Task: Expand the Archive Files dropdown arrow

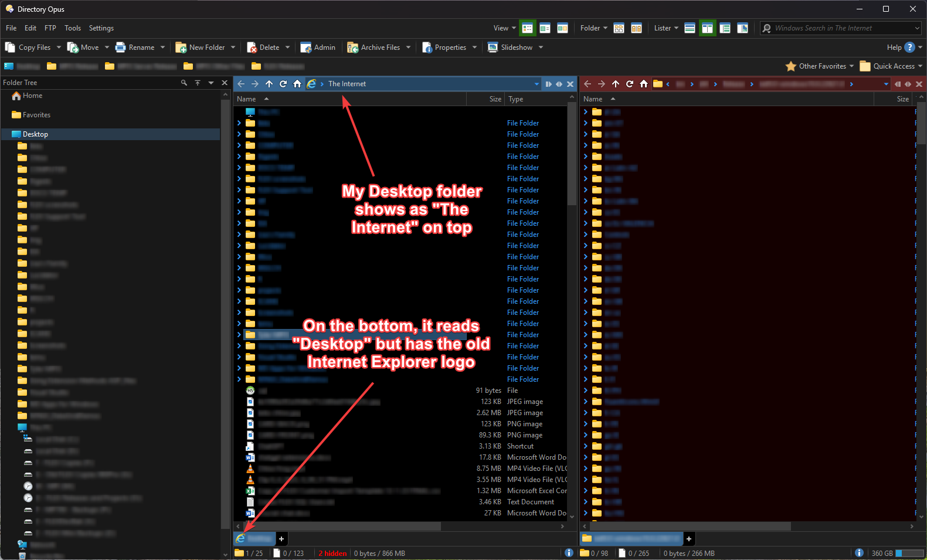Action: tap(408, 47)
